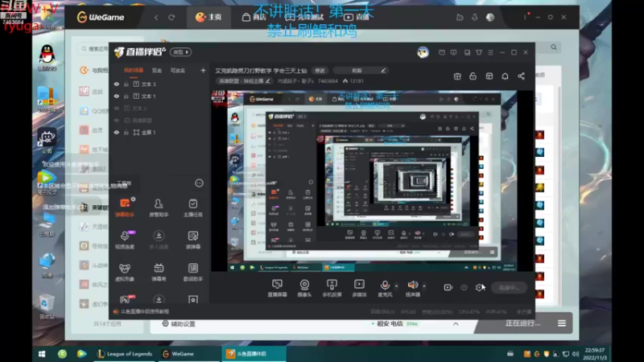Switch to the 我的场景 tab
This screenshot has height=362, width=644.
(x=134, y=71)
